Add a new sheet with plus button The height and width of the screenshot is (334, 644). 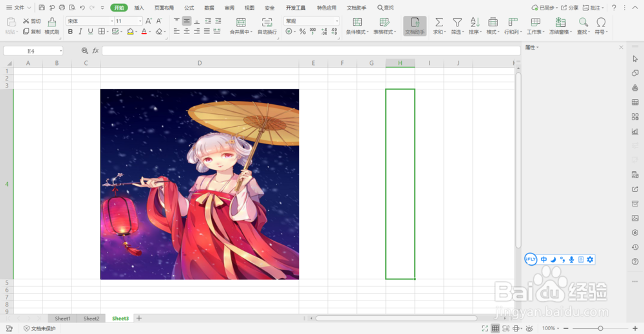click(x=139, y=318)
